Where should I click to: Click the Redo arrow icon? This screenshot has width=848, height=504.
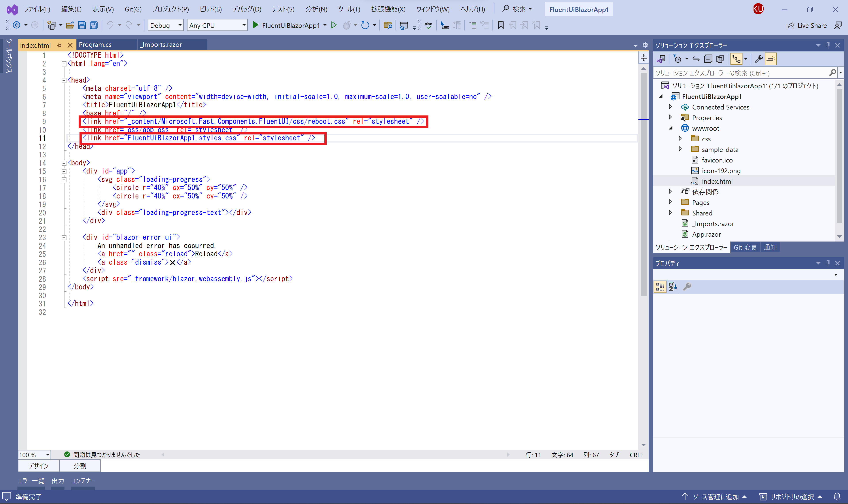pos(129,25)
